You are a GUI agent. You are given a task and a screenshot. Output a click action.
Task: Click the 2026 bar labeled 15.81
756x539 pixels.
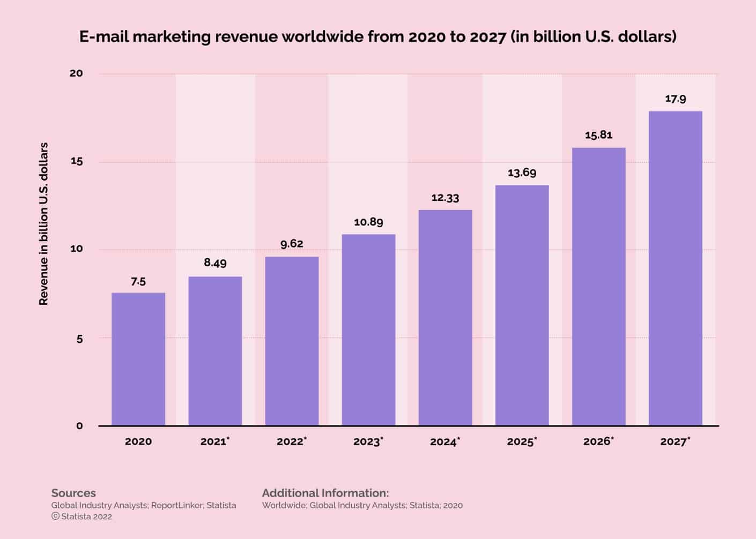coord(598,287)
